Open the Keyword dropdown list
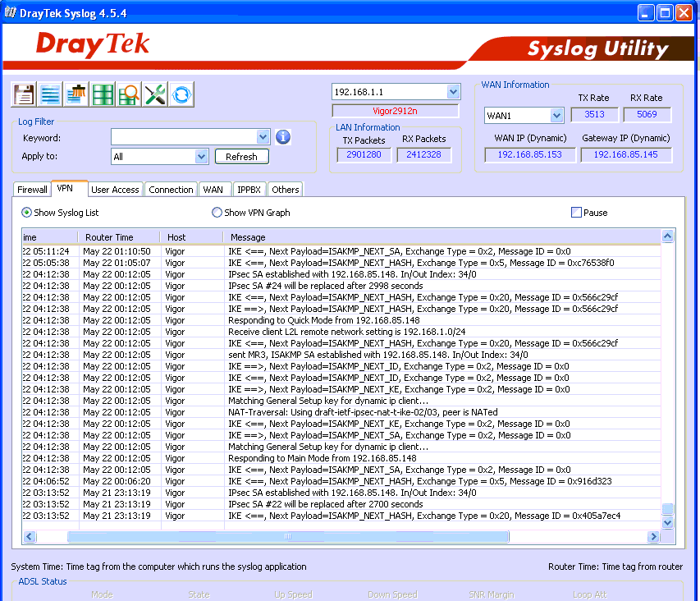The width and height of the screenshot is (700, 601). (263, 137)
